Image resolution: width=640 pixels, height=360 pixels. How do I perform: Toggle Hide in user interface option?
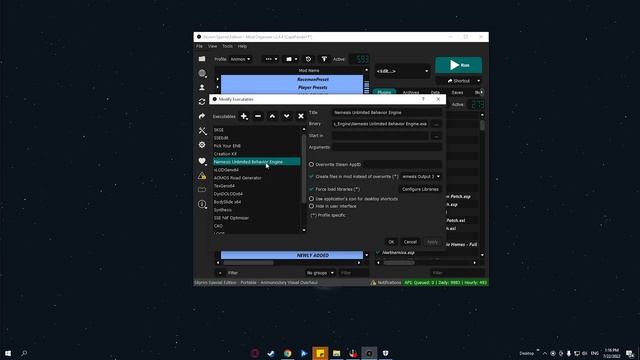[x=311, y=206]
